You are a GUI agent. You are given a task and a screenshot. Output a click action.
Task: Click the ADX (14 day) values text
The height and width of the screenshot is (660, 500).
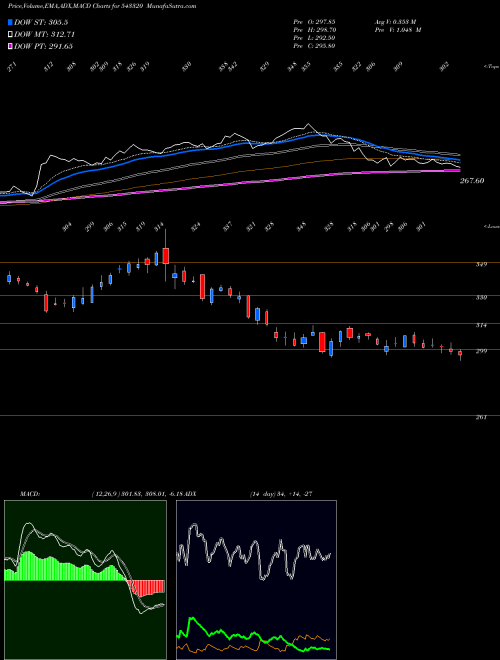point(281,494)
